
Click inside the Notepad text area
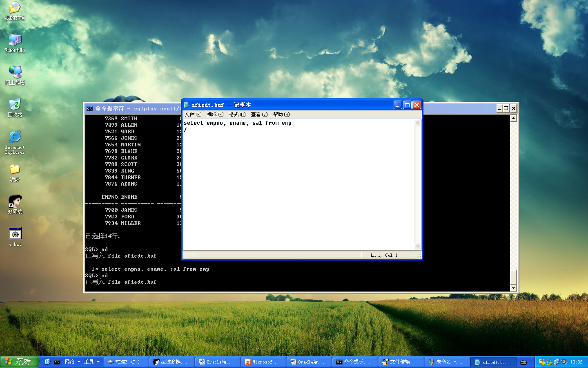coord(298,184)
